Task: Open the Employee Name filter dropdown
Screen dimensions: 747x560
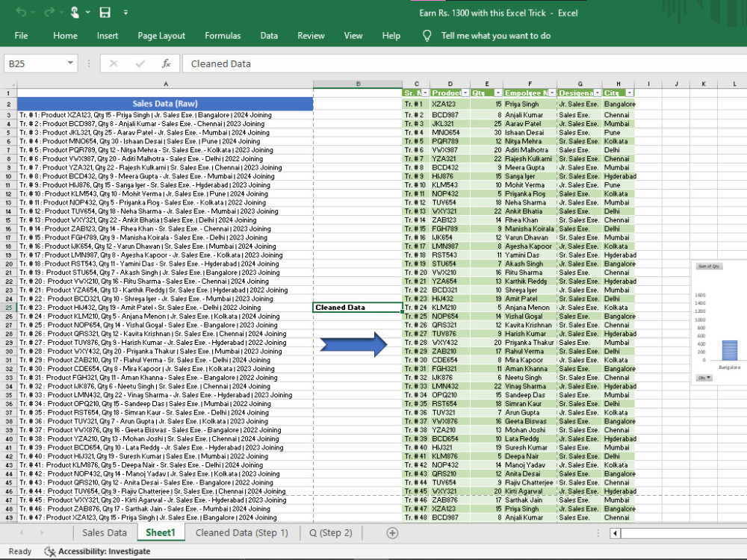Action: click(x=552, y=93)
